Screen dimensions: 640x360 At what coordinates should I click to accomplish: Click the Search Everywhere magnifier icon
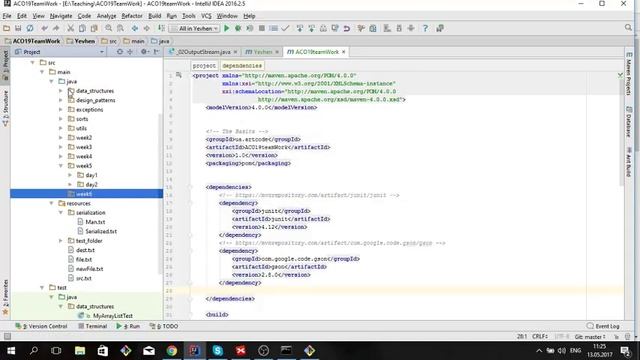coord(628,28)
